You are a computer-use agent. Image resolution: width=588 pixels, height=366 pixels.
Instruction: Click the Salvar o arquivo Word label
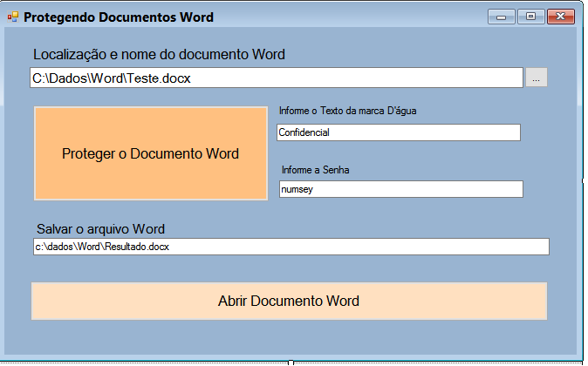click(100, 229)
